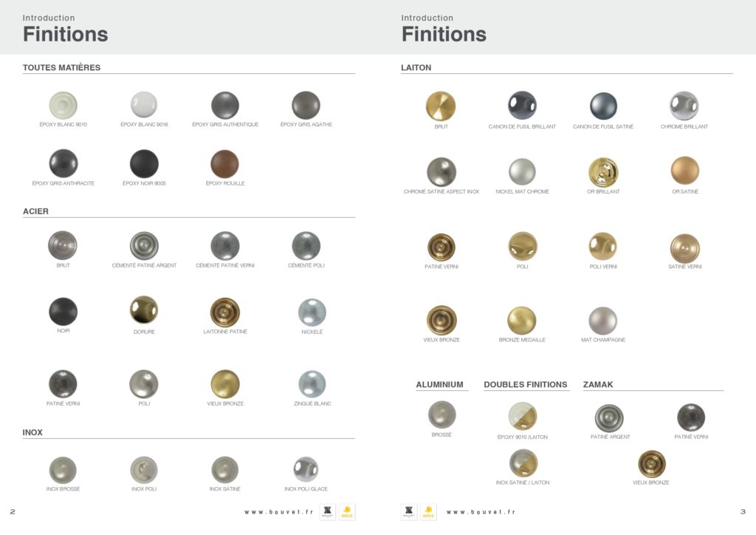The image size is (756, 535).
Task: Click the Epoxy Blanc 9010 finish swatch
Action: pos(63,105)
